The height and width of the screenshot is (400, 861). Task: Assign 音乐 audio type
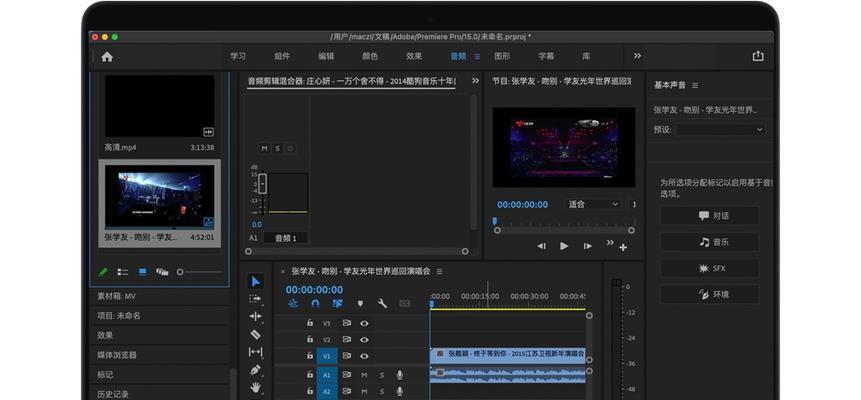pos(710,242)
